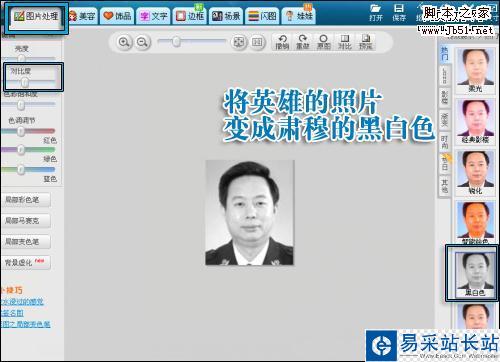Select the 热门 effects tab
This screenshot has width=500, height=362.
coord(444,54)
